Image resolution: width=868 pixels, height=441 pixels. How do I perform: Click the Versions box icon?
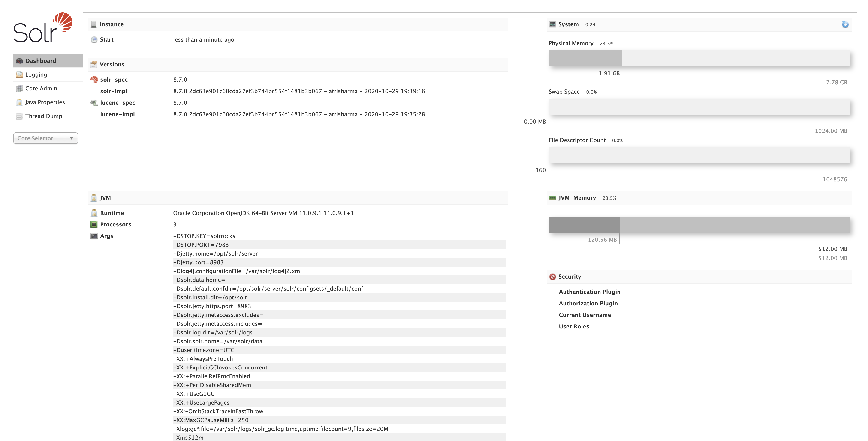94,64
